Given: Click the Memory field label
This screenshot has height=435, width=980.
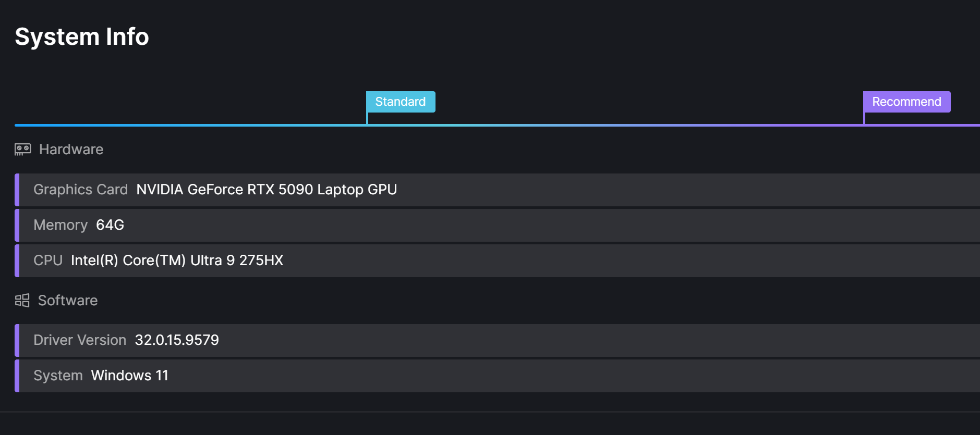Looking at the screenshot, I should click(x=61, y=225).
